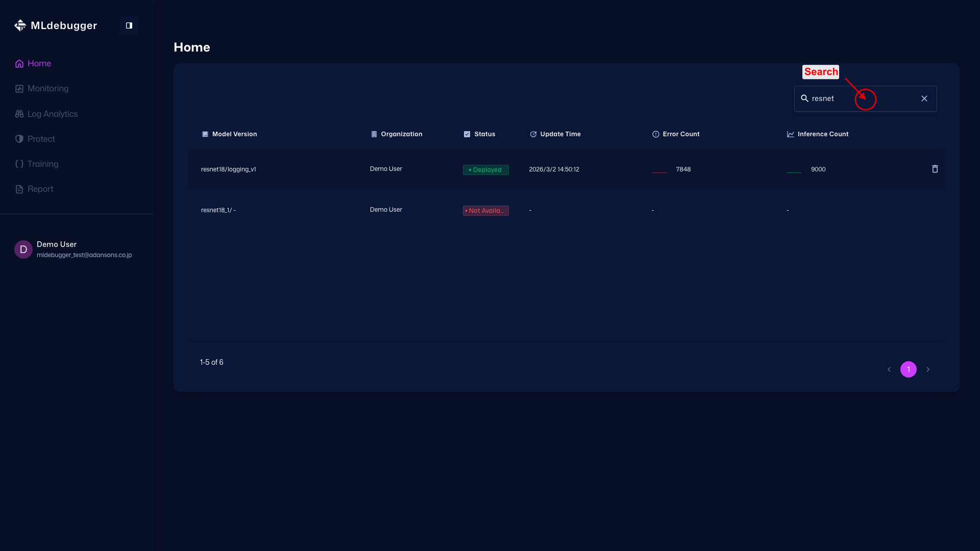Click the Report document icon

point(19,189)
